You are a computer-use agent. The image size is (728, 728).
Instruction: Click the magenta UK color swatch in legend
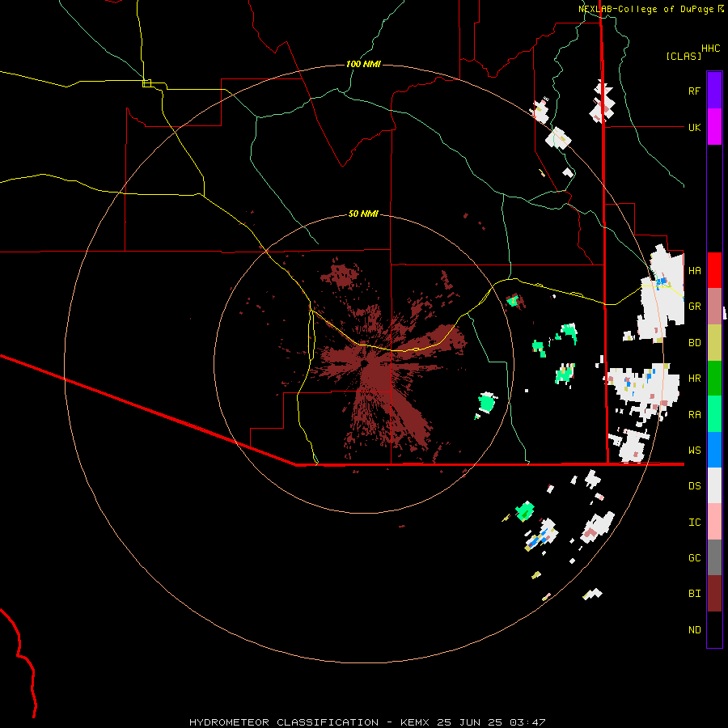point(714,127)
